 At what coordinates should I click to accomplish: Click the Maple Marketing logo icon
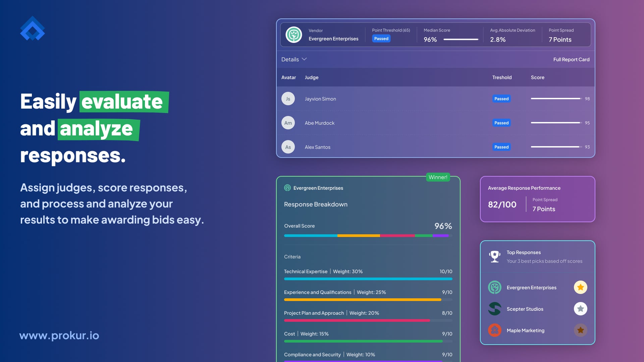tap(494, 330)
